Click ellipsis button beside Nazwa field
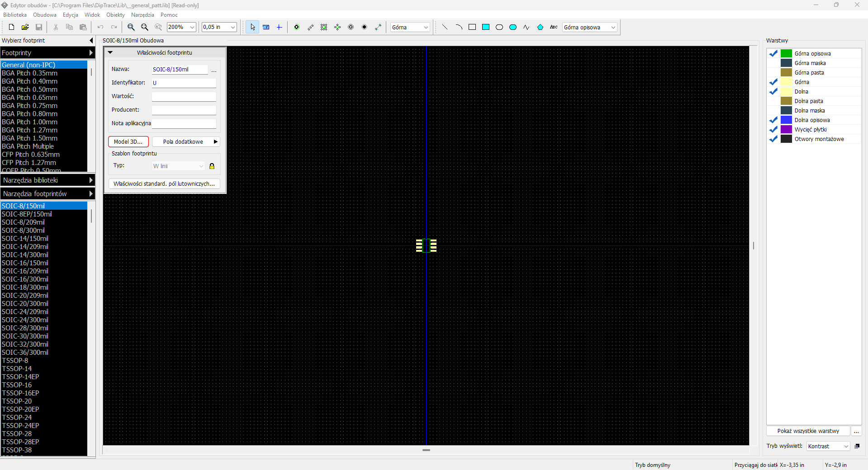The height and width of the screenshot is (470, 868). coord(214,70)
